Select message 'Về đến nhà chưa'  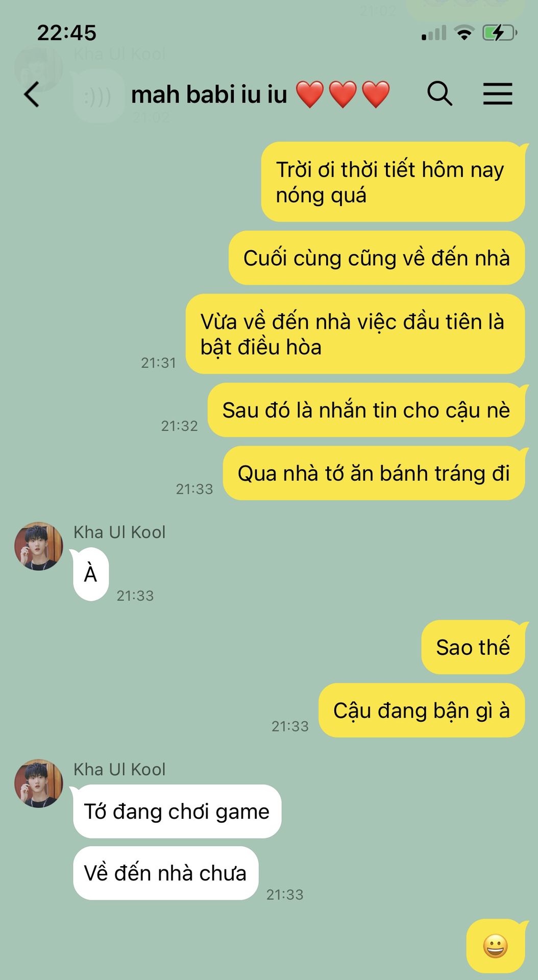click(166, 873)
